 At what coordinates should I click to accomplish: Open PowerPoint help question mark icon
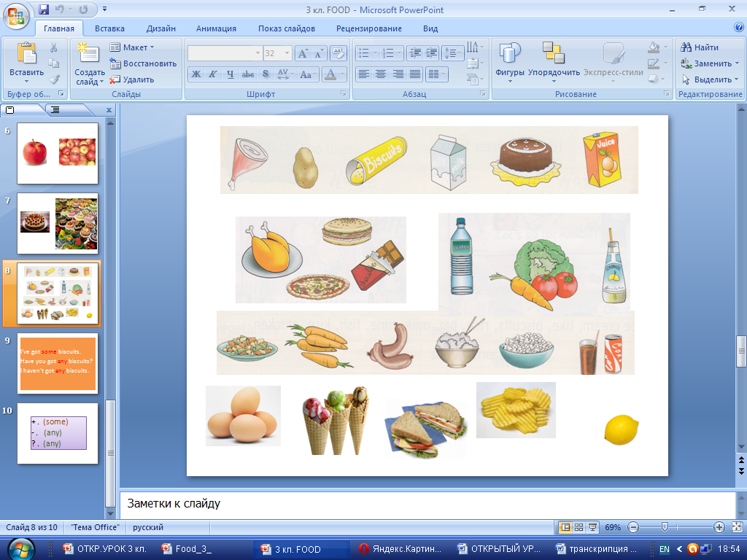tap(738, 28)
